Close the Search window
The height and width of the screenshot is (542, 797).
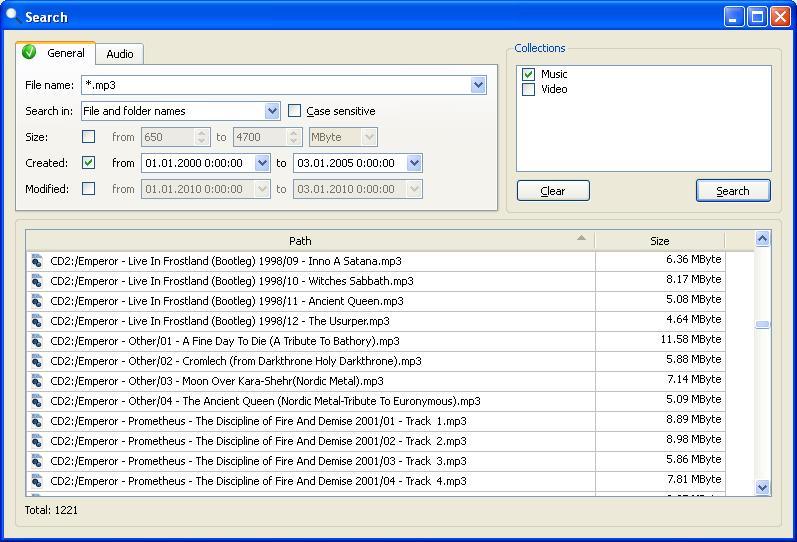(x=780, y=17)
